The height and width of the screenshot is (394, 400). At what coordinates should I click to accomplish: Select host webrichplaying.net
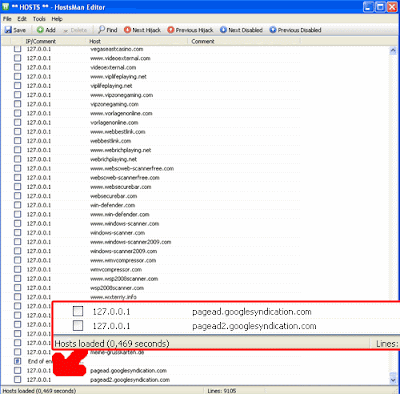pyautogui.click(x=114, y=159)
